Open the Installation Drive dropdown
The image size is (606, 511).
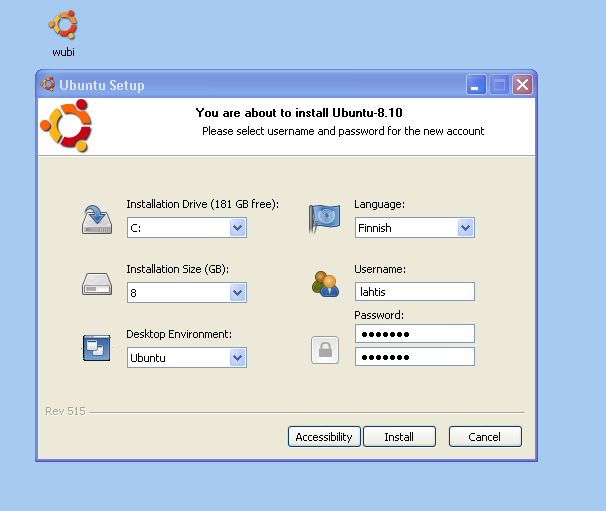pyautogui.click(x=237, y=228)
